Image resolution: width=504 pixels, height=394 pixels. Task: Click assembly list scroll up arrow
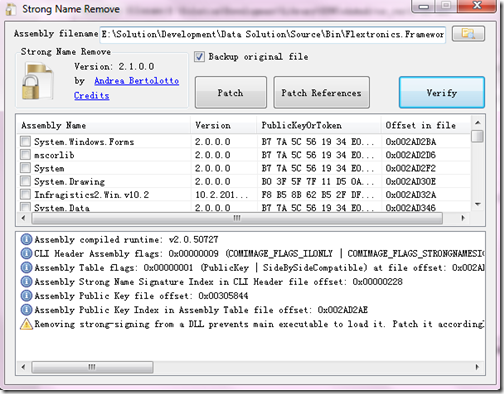(x=478, y=123)
